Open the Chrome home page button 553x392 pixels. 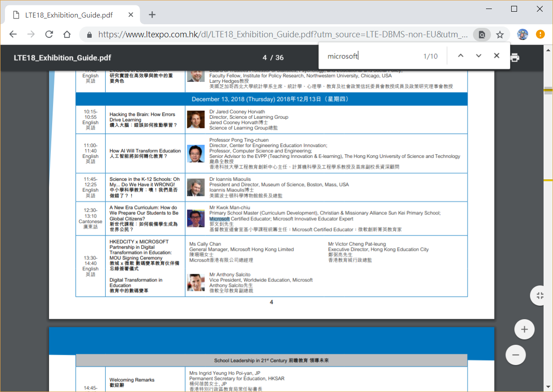[67, 35]
